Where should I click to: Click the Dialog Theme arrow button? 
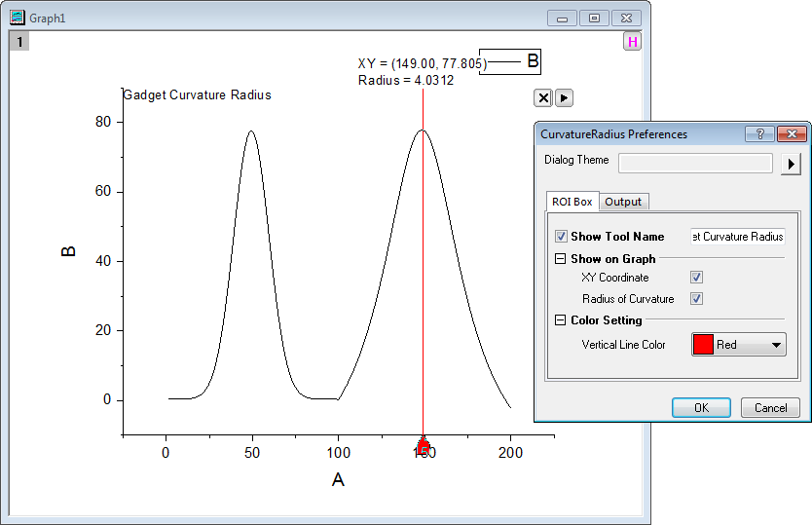point(791,164)
